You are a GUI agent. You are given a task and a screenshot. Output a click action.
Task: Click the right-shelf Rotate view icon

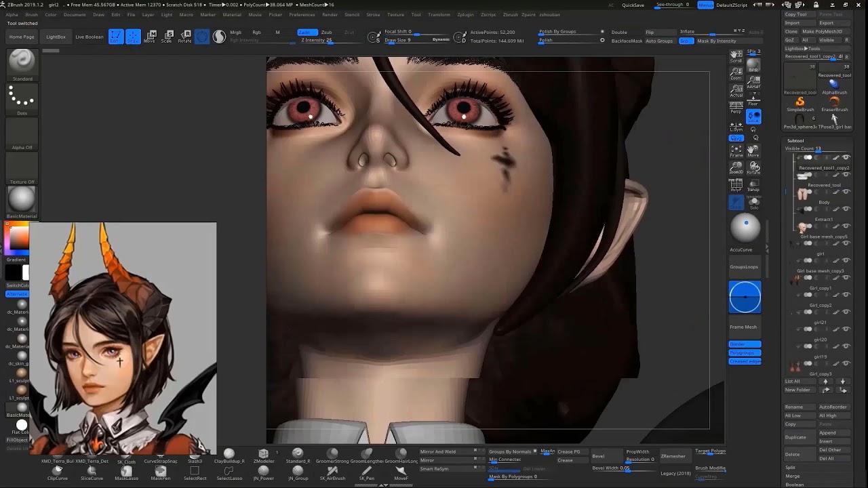(x=753, y=167)
